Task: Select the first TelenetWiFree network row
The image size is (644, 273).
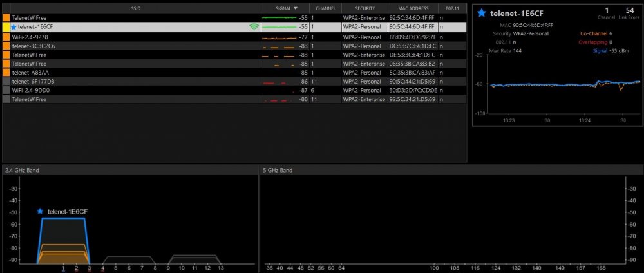Action: click(x=234, y=18)
